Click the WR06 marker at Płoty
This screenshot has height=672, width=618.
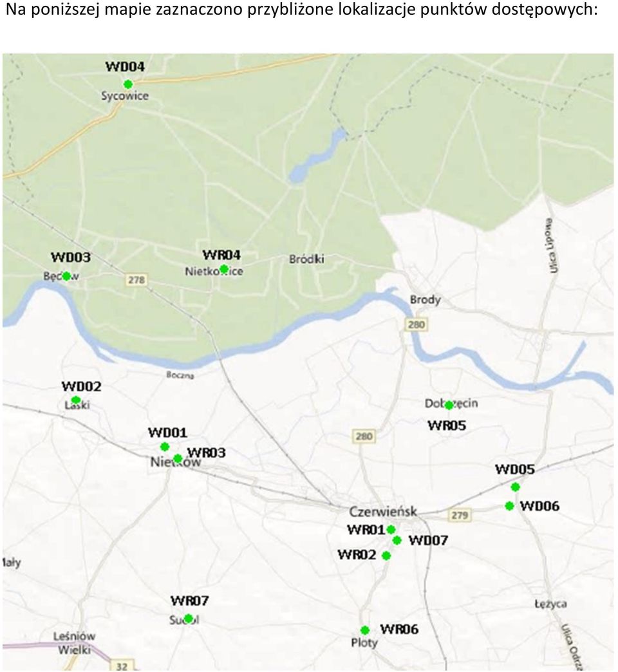pyautogui.click(x=365, y=630)
